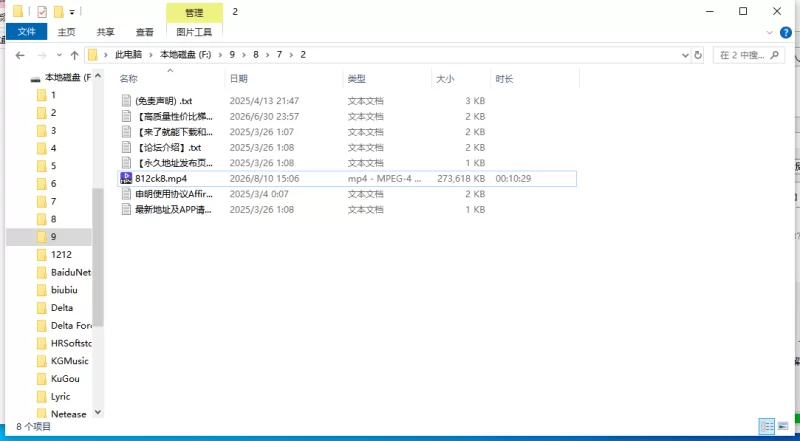
Task: Expand the ribbon with the chevron
Action: tap(770, 33)
